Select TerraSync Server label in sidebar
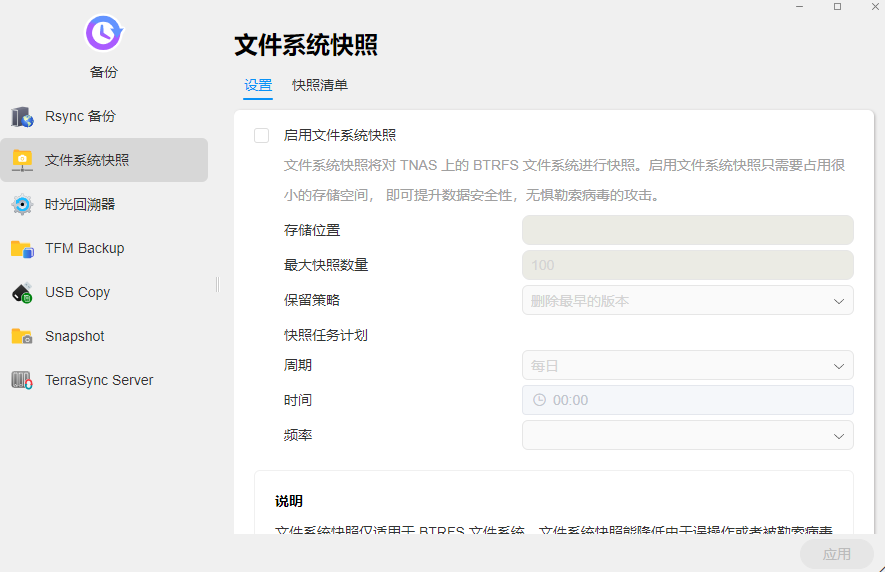This screenshot has height=572, width=885. point(99,381)
